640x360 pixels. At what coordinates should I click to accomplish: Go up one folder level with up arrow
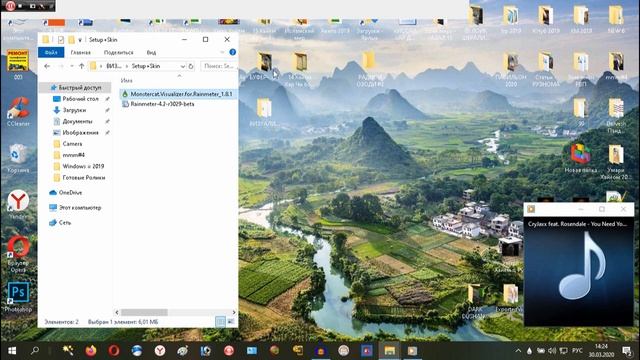(81, 66)
